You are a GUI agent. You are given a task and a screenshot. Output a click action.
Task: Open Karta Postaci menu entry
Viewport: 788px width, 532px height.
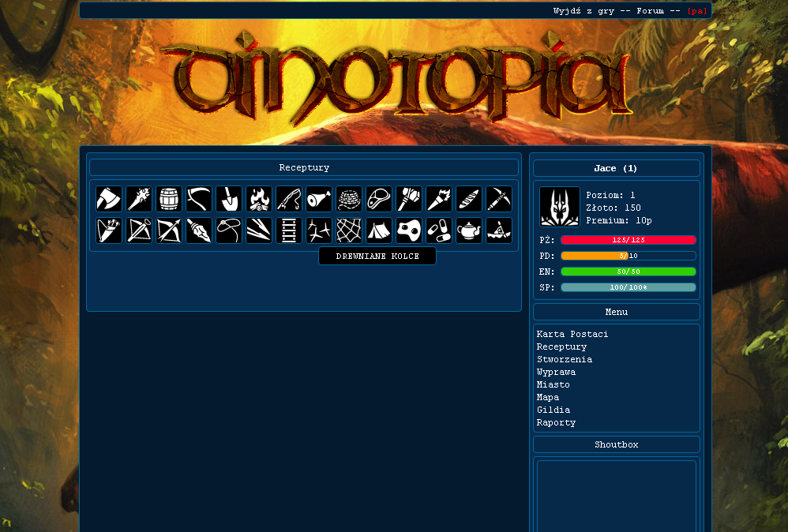[572, 334]
